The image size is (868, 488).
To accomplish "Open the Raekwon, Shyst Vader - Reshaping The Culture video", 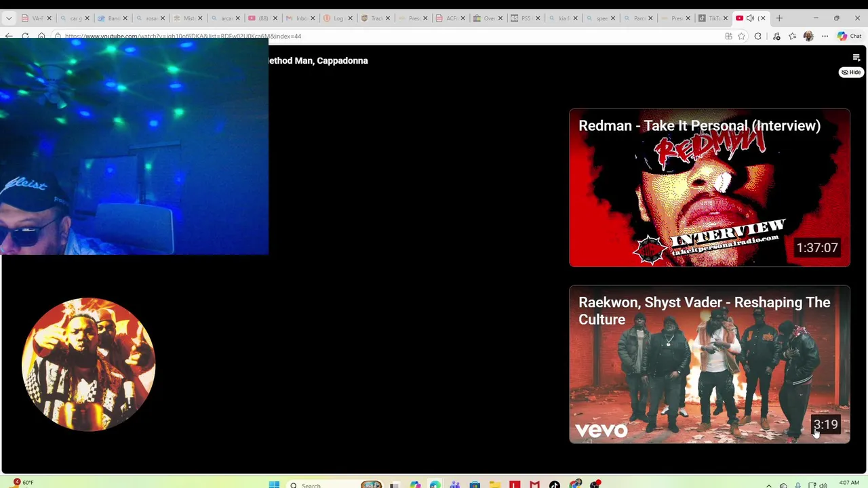I will point(709,365).
